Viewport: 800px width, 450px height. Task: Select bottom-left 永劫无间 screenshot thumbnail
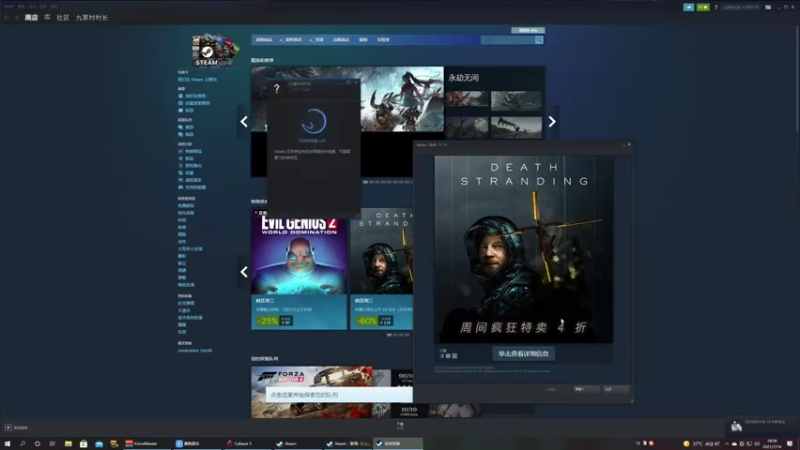pyautogui.click(x=467, y=127)
